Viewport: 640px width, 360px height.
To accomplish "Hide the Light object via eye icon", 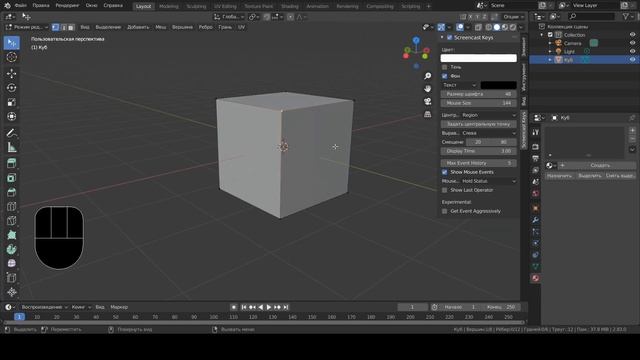I will 632,51.
